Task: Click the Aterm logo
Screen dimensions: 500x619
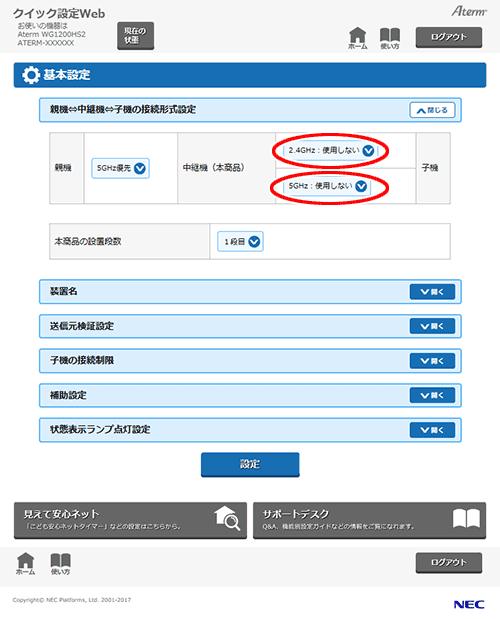Action: tap(469, 11)
